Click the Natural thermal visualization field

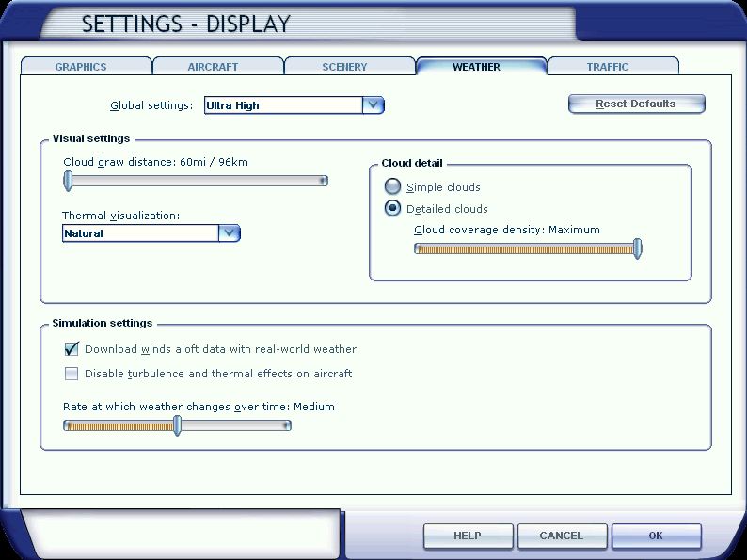[x=139, y=233]
